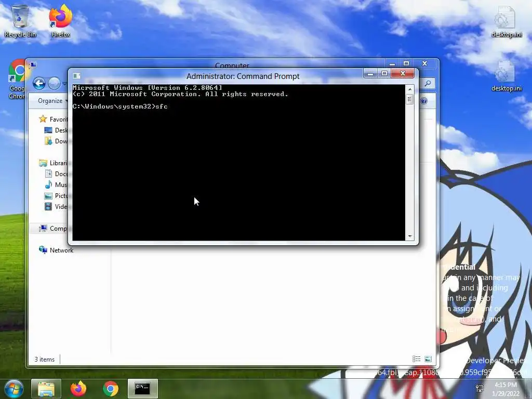This screenshot has height=399, width=532.
Task: Launch Chrome from the taskbar
Action: pyautogui.click(x=111, y=389)
